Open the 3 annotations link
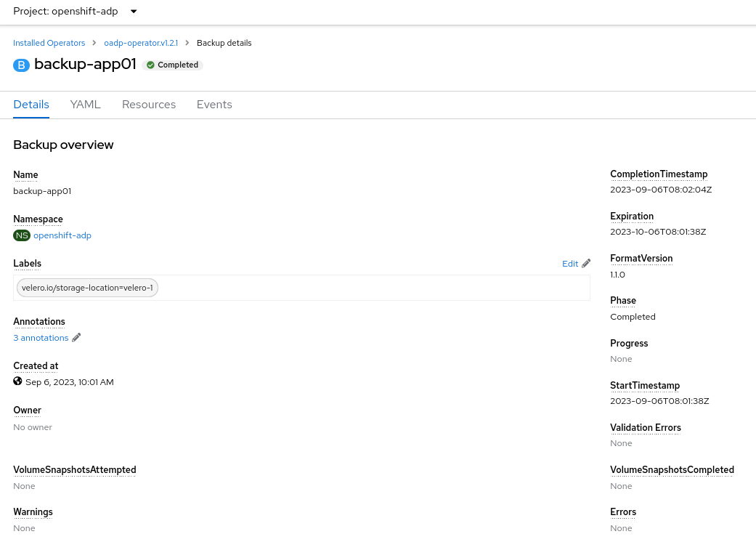The image size is (756, 542). (41, 338)
